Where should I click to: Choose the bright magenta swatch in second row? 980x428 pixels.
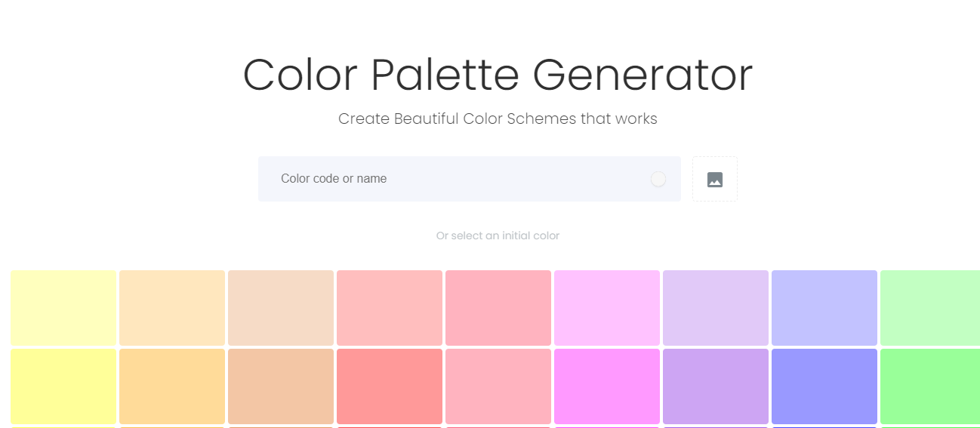click(x=607, y=386)
